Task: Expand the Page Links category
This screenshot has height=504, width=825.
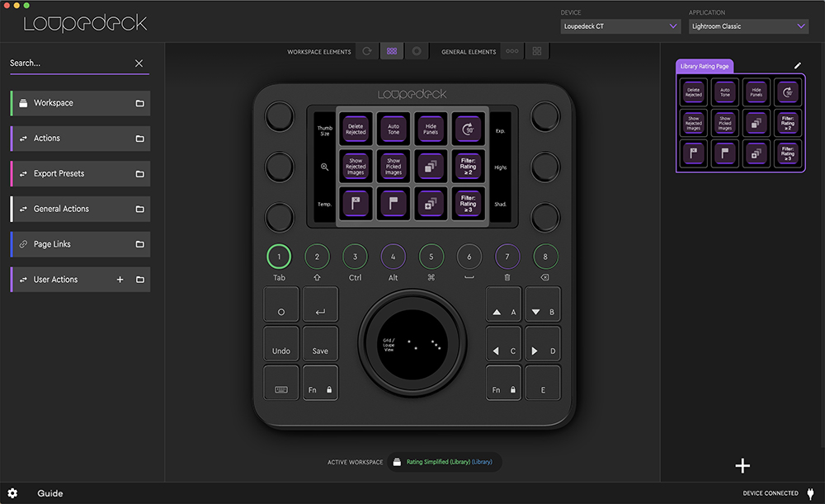Action: [x=81, y=244]
